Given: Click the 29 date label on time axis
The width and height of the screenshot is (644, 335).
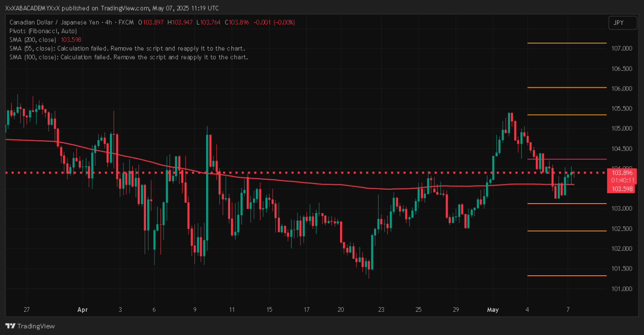Looking at the screenshot, I should (456, 310).
